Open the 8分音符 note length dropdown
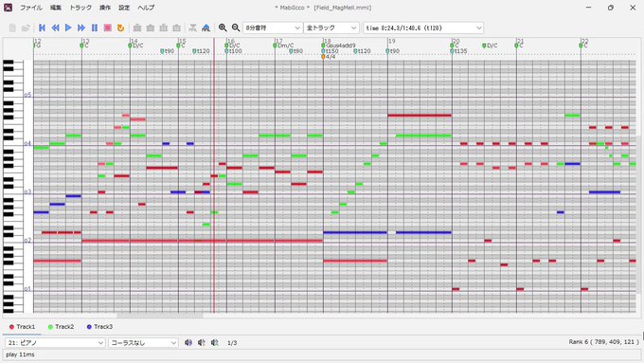 tap(273, 27)
